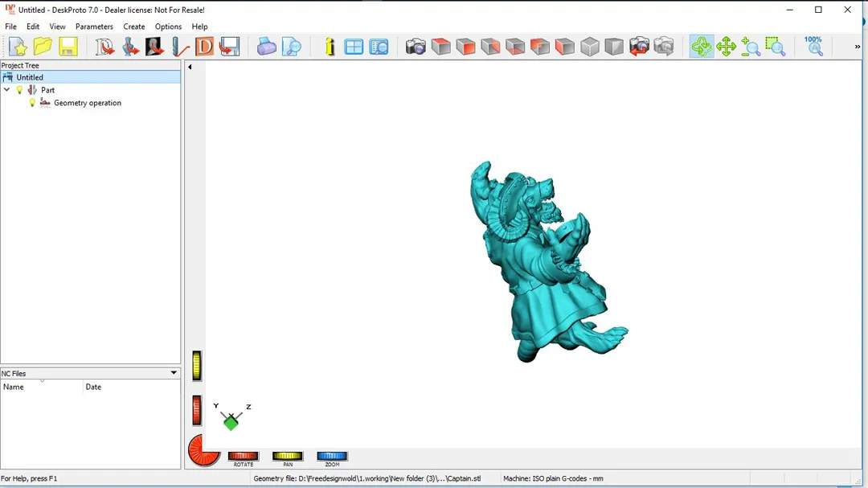Click the camera default view icon

pyautogui.click(x=416, y=47)
